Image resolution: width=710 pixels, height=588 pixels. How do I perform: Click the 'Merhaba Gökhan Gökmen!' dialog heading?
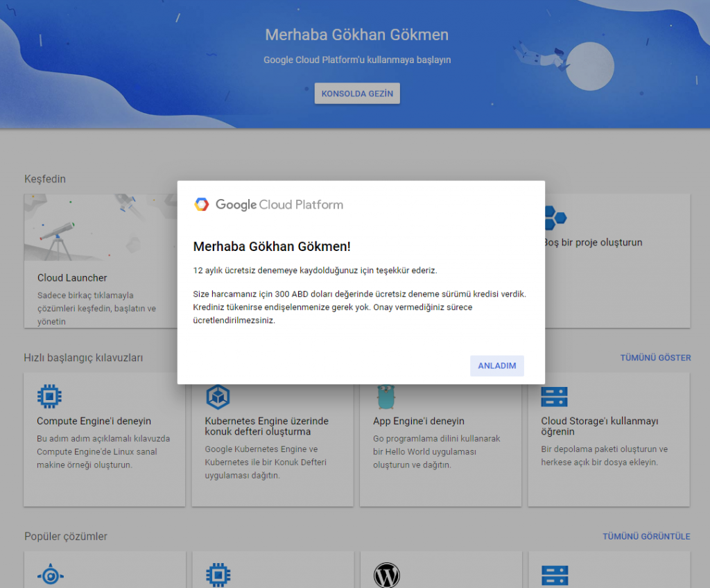[x=272, y=246]
